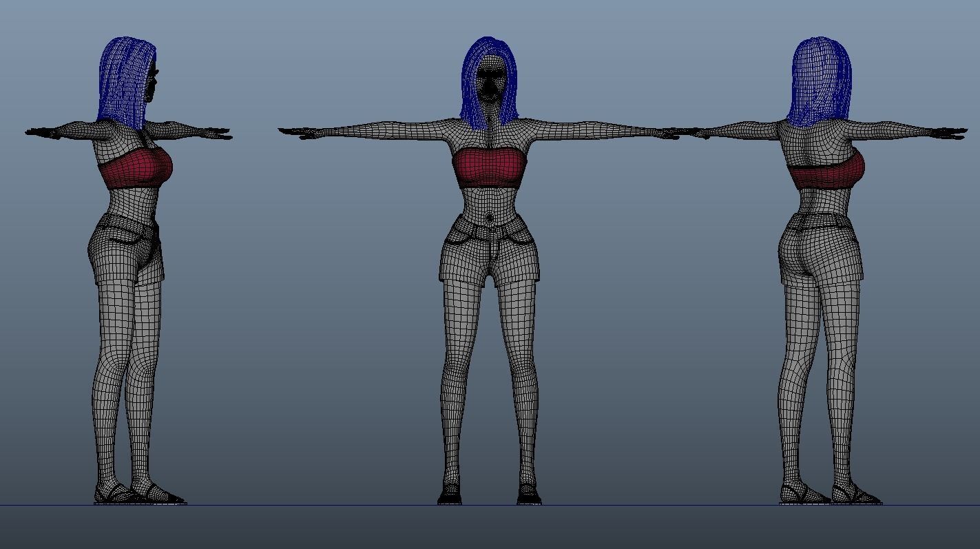This screenshot has width=980, height=549.
Task: Select the shorts of the front-facing model
Action: click(x=490, y=249)
